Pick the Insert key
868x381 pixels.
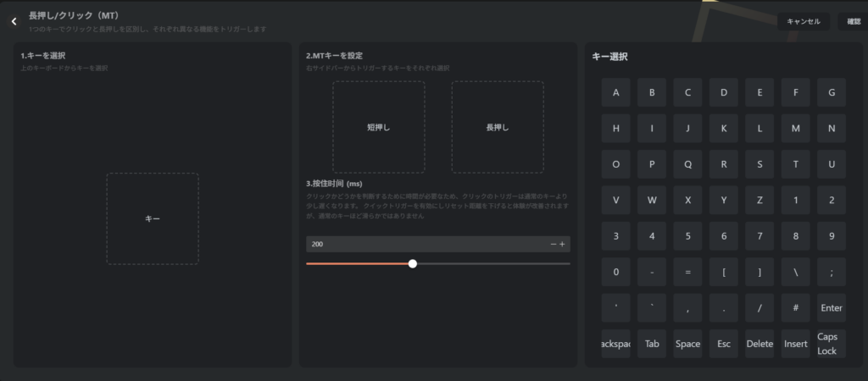point(795,344)
